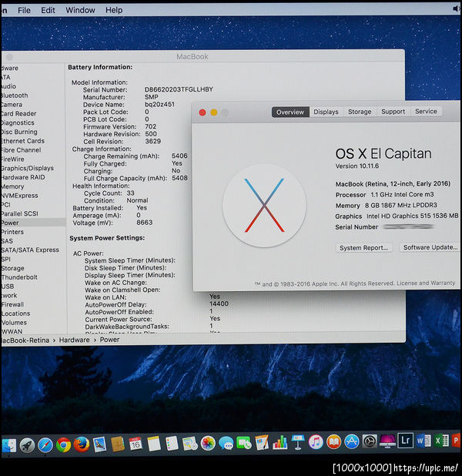Open System Preferences gear in Dock

(x=370, y=441)
